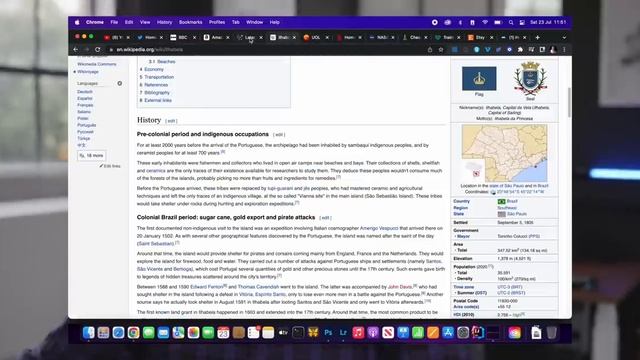Click the URL address bar
This screenshot has height=360, width=640.
[x=265, y=49]
